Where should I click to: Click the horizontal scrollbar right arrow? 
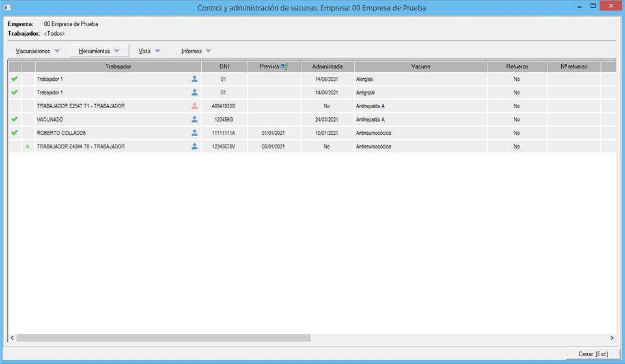[611, 338]
